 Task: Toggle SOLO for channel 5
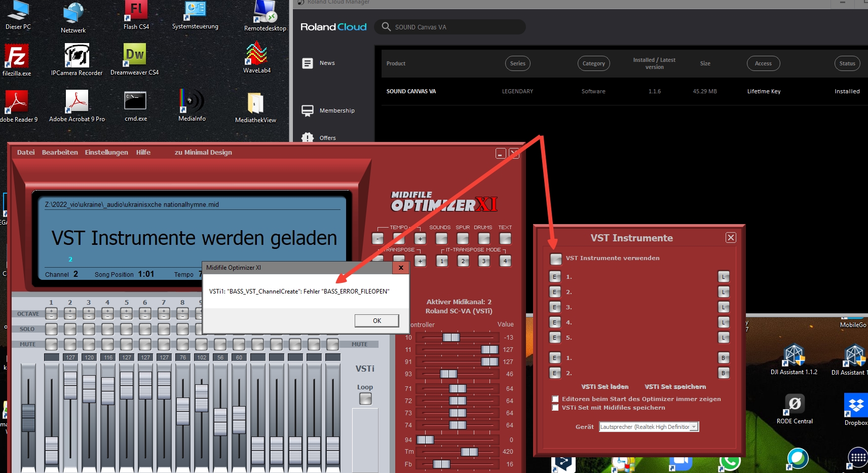tap(126, 329)
